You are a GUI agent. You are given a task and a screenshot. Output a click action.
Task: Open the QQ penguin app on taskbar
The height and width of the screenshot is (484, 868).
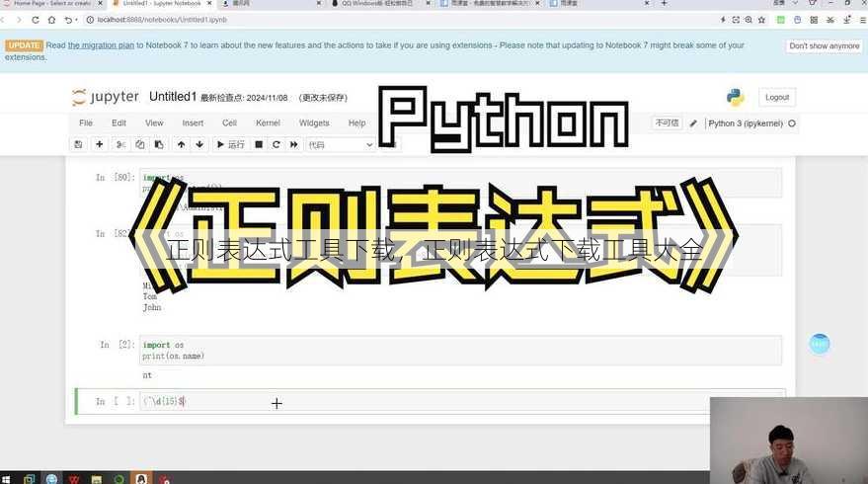coord(141,479)
